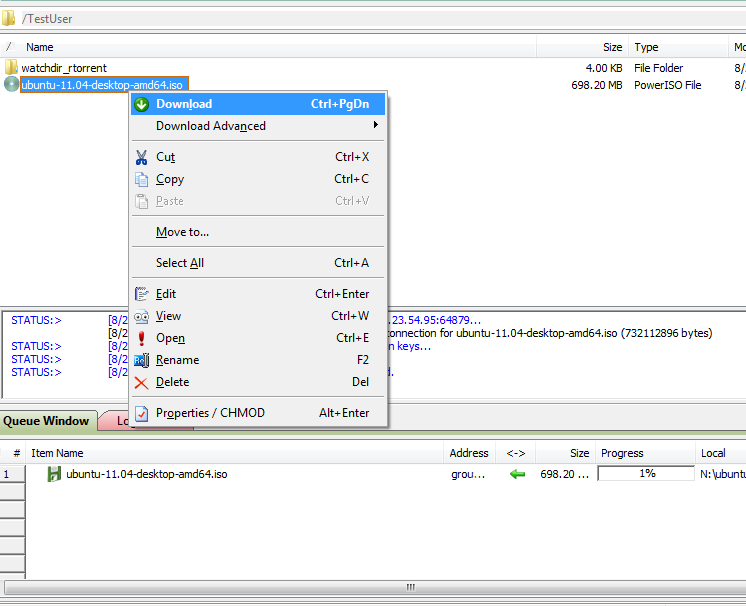The image size is (746, 606).
Task: Click the Copy icon in context menu
Action: [x=141, y=180]
